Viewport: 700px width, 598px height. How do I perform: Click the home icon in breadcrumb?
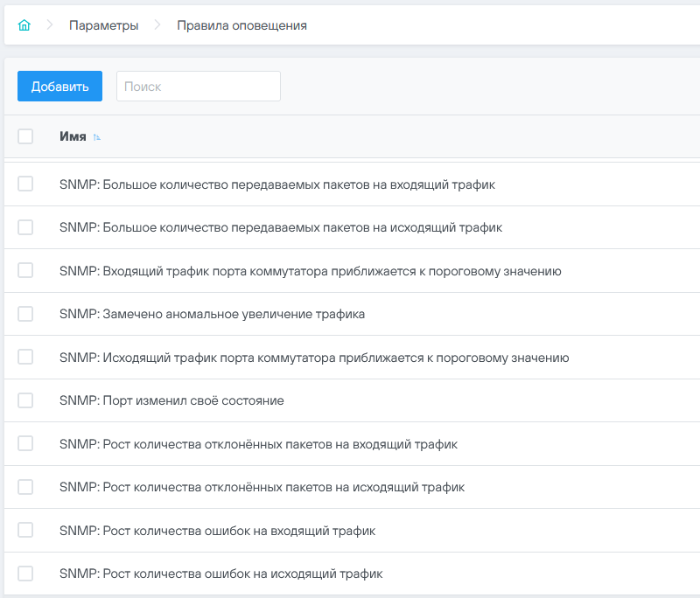point(24,25)
